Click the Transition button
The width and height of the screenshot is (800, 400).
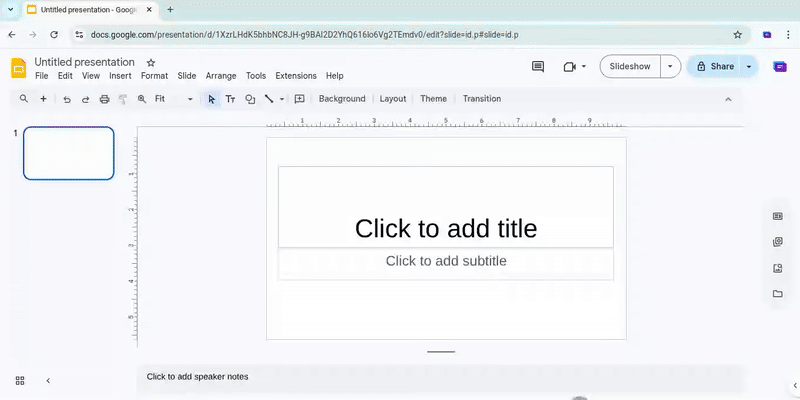482,99
